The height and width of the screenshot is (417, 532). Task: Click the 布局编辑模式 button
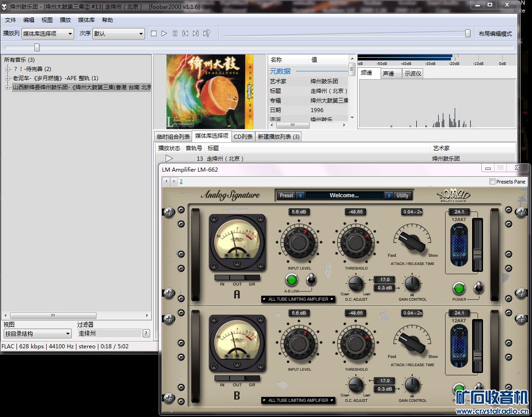[x=495, y=33]
